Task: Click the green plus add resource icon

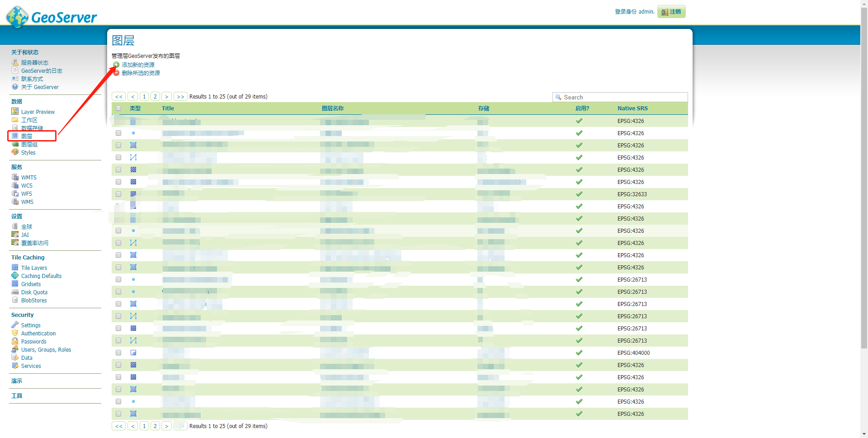Action: point(116,65)
